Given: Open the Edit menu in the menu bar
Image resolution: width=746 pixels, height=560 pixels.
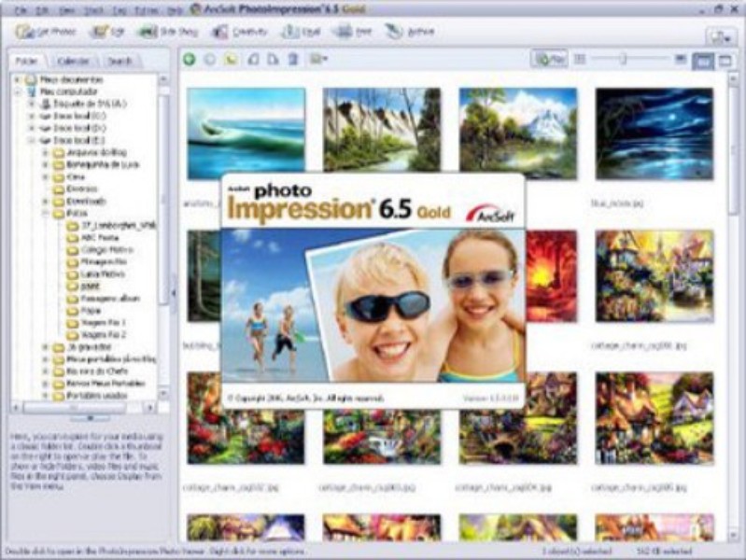Looking at the screenshot, I should click(43, 10).
